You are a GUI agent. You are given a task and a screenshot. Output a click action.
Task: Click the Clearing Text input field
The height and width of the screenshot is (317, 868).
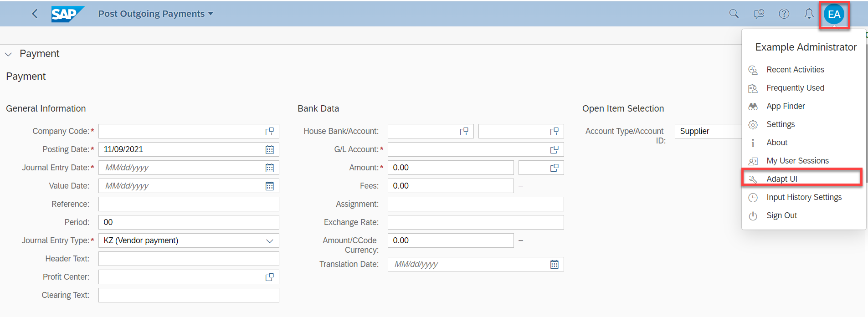coord(189,295)
